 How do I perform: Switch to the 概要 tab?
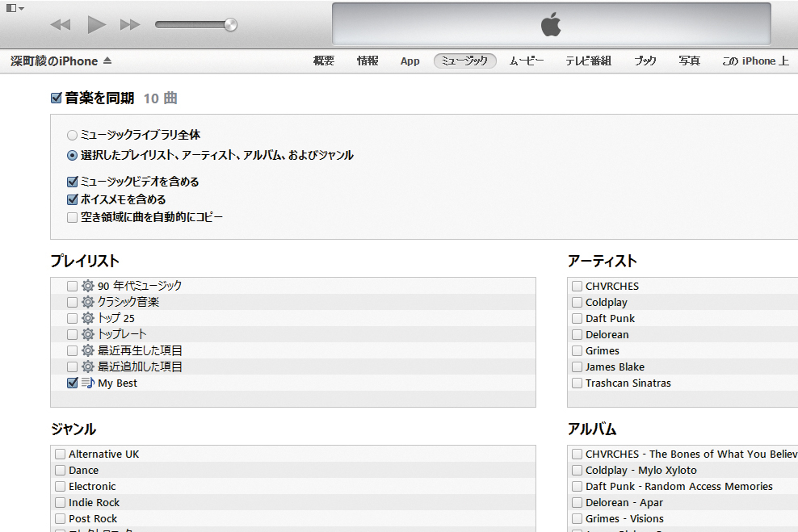(324, 61)
